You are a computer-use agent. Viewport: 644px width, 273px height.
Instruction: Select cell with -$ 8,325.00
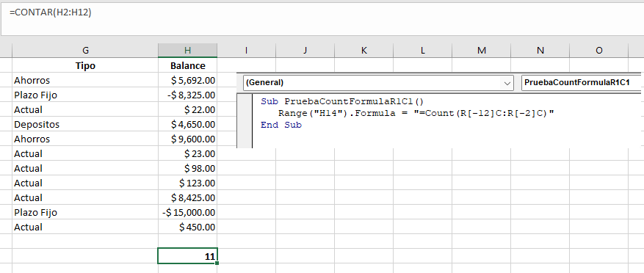pos(188,95)
